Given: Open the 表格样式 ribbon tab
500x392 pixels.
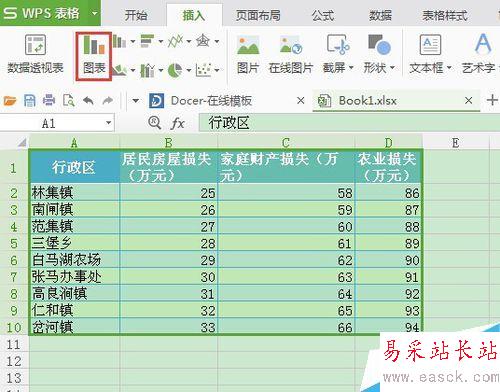Looking at the screenshot, I should [445, 15].
